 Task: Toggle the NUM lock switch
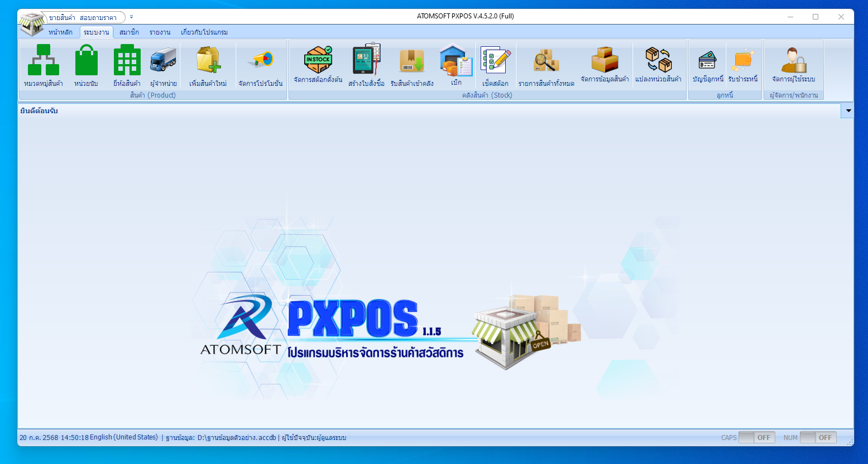coord(818,438)
